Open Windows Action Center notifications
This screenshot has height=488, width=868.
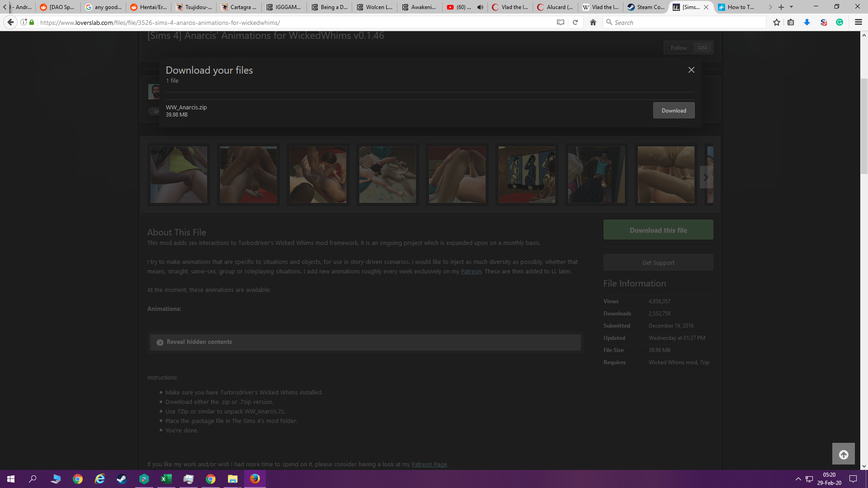853,479
